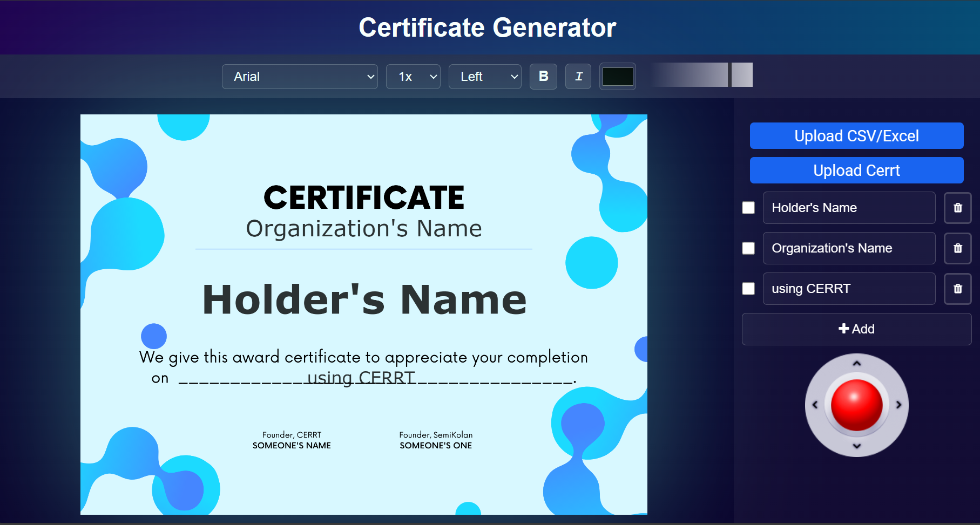
Task: Click the Upload CSV/Excel button
Action: click(x=856, y=136)
